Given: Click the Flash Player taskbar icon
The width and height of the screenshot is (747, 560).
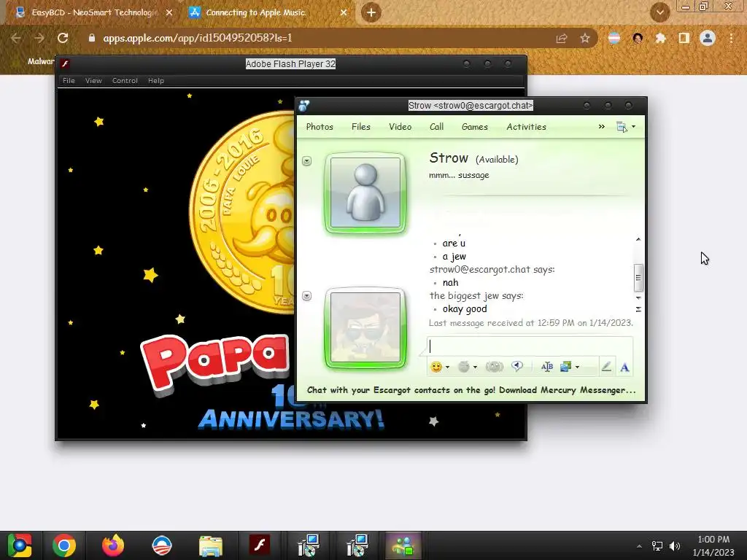Looking at the screenshot, I should click(x=260, y=545).
